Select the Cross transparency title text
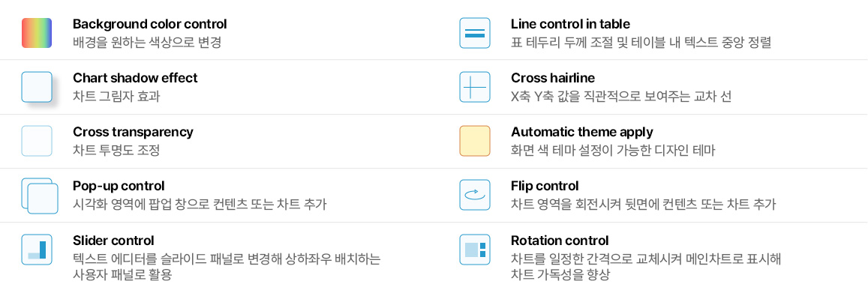Screen dimensions: 868x296 [x=134, y=132]
